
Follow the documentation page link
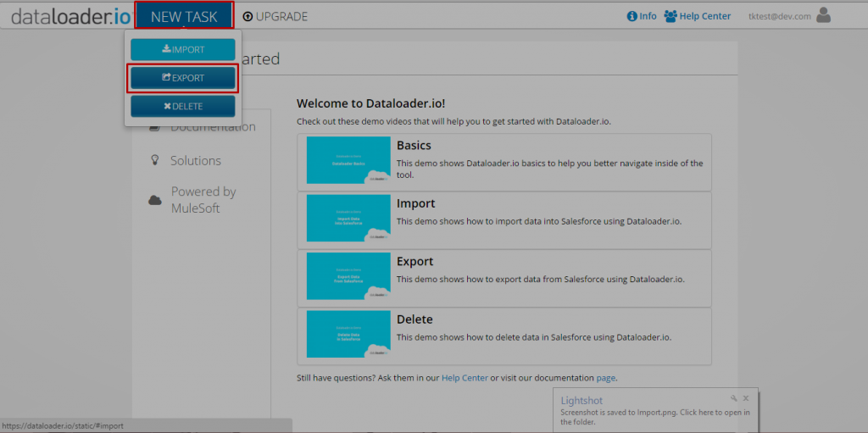tap(605, 378)
